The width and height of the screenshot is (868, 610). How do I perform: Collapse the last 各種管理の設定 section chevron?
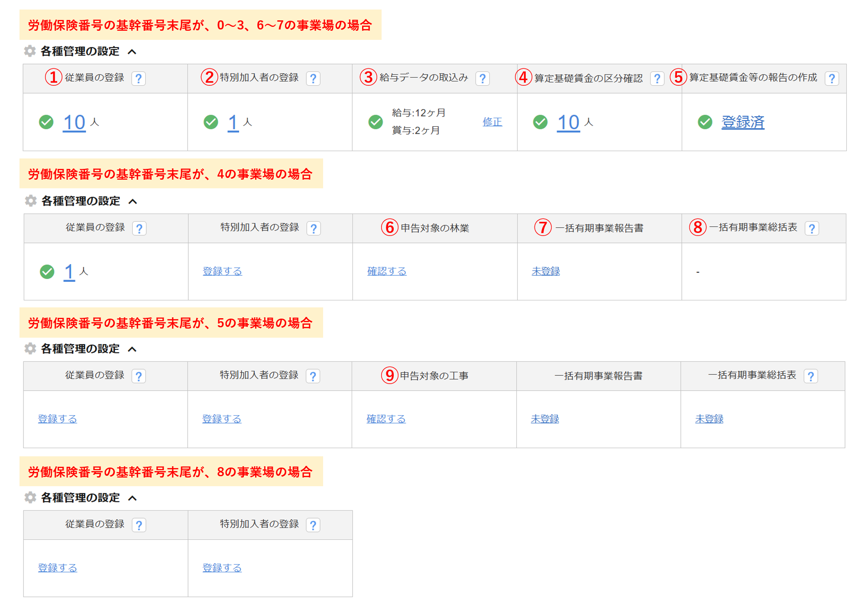(x=133, y=498)
